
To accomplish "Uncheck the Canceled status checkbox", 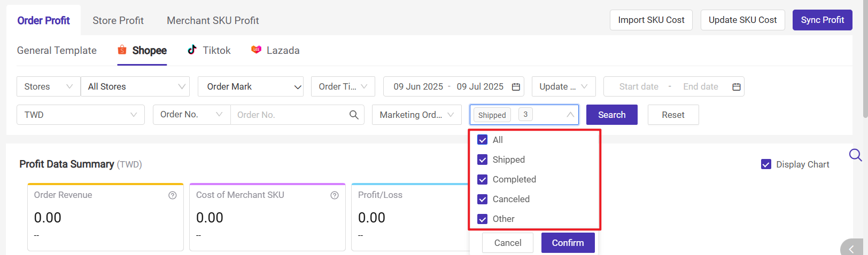I will point(483,199).
